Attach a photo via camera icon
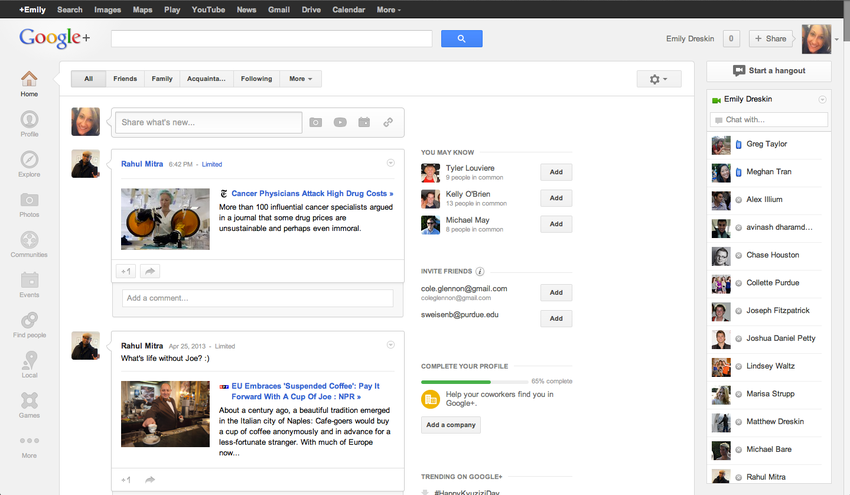Viewport: 850px width, 495px height. 315,123
